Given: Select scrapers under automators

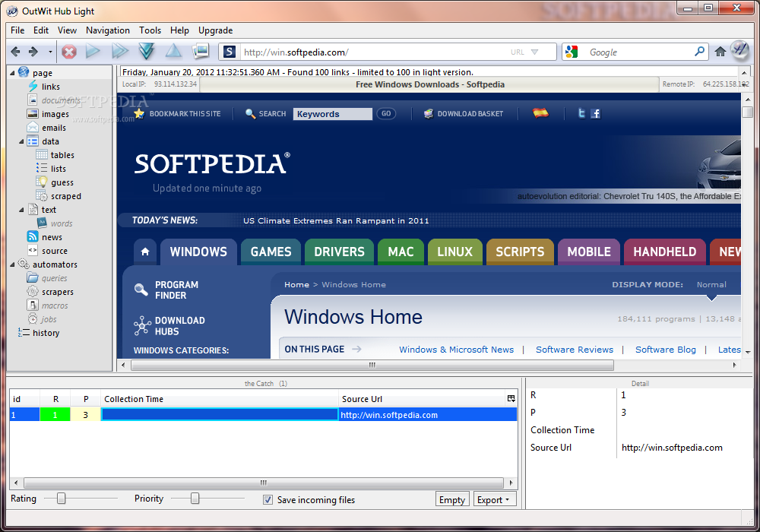Looking at the screenshot, I should point(57,292).
